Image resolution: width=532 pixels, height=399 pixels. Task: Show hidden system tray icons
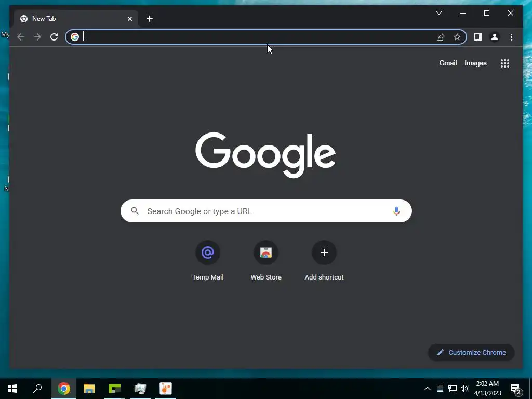coord(428,389)
